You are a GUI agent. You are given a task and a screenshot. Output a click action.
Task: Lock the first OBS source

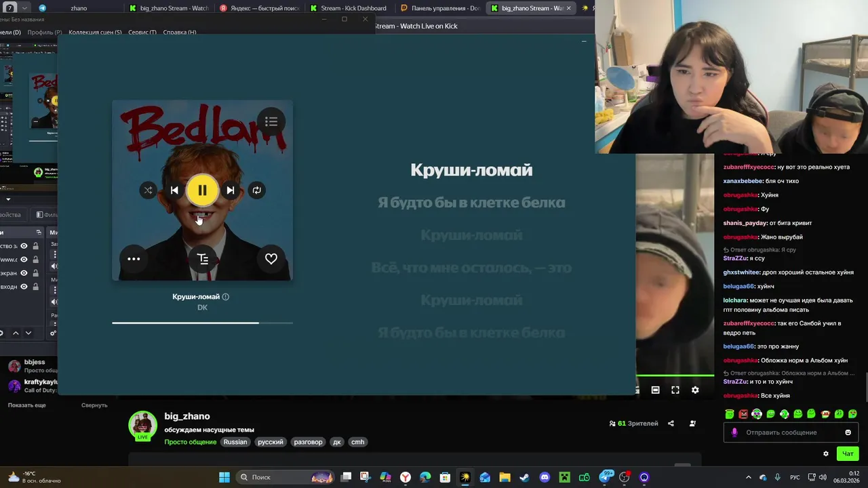(x=35, y=246)
